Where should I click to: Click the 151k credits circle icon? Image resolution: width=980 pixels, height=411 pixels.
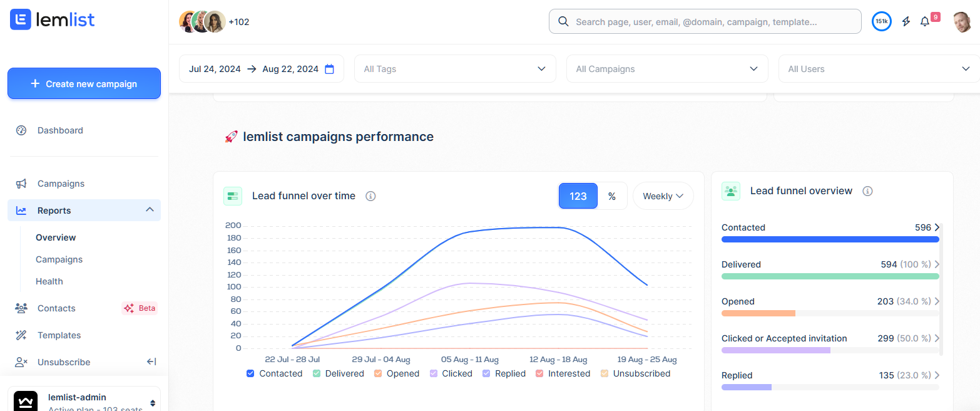881,21
